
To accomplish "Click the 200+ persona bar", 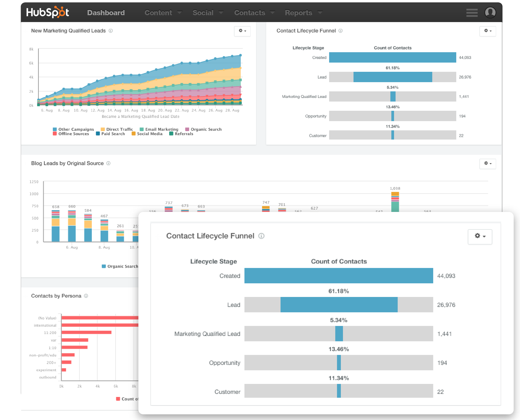I will (66, 362).
